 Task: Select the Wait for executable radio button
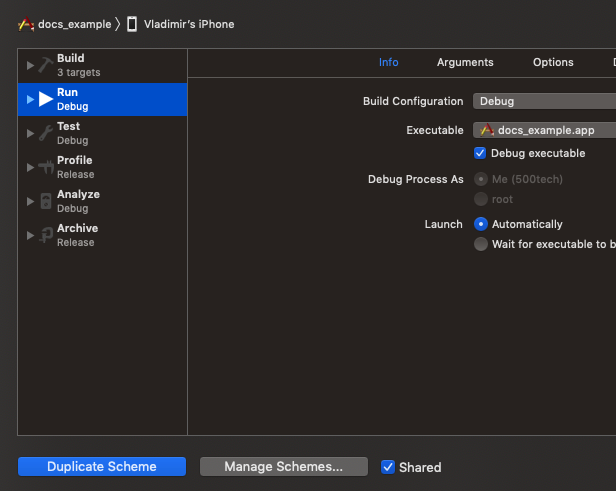click(x=481, y=244)
